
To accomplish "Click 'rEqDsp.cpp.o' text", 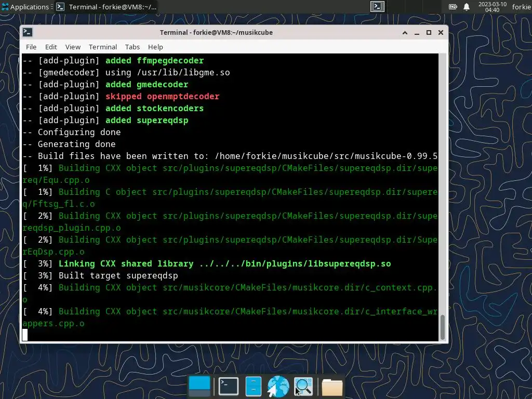I will tap(54, 252).
